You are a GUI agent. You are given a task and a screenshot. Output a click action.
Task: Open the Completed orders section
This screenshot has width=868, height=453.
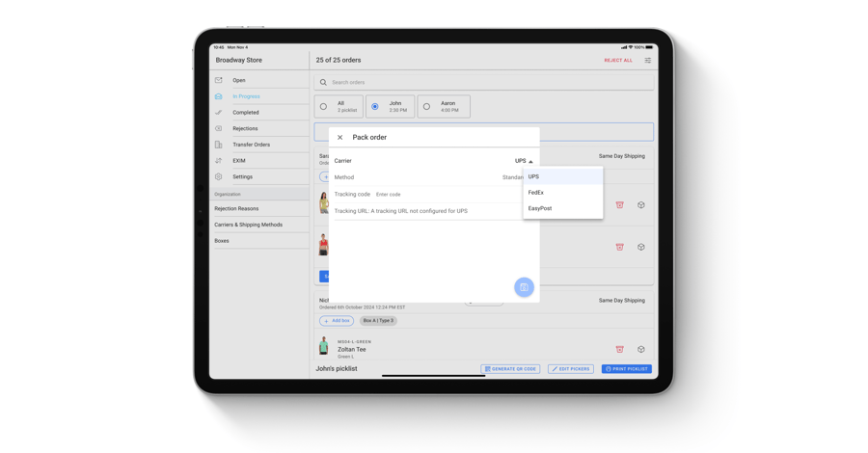click(245, 113)
